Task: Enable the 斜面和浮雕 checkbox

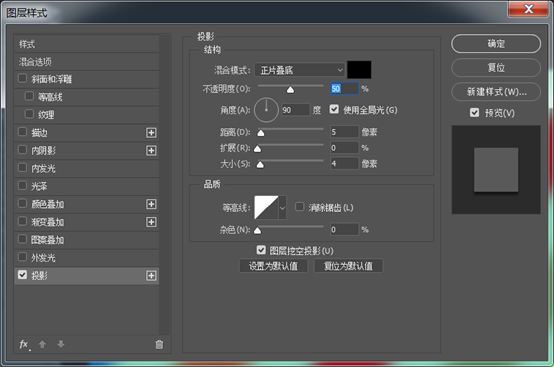Action: [x=22, y=78]
